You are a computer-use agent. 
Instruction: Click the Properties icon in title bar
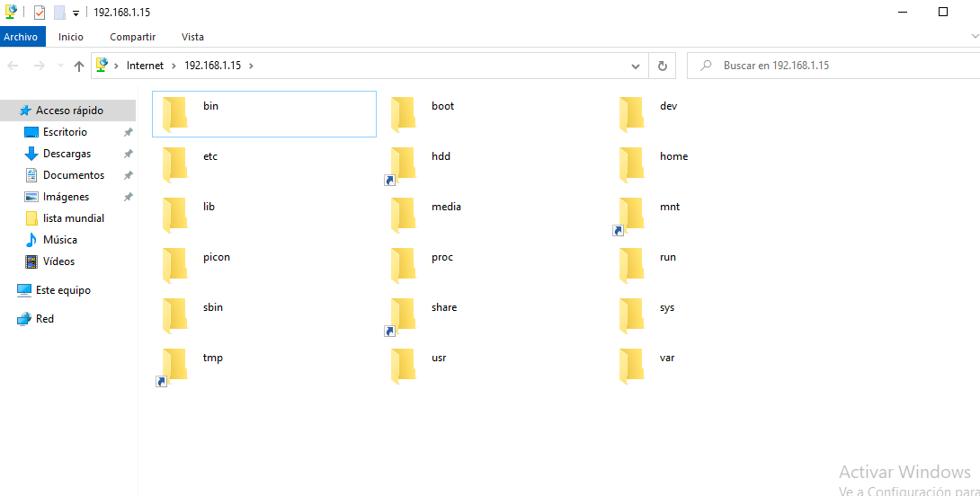click(x=40, y=13)
